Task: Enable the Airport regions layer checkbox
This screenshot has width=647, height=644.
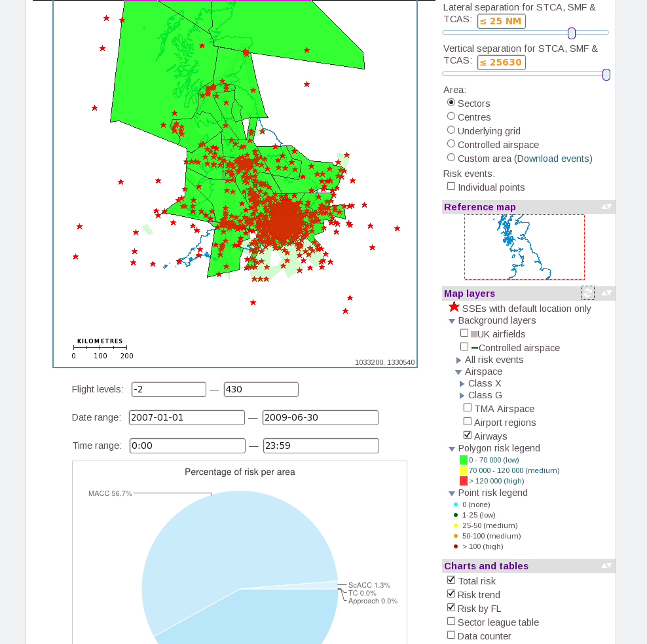Action: click(468, 421)
